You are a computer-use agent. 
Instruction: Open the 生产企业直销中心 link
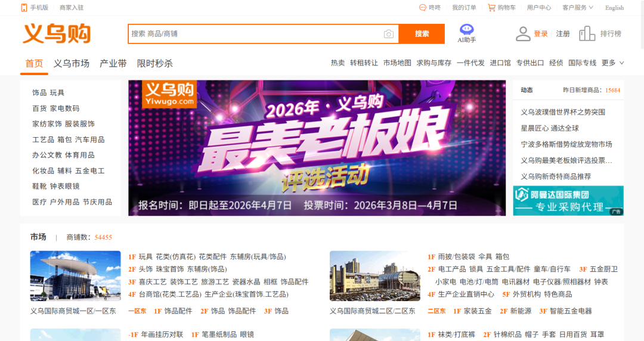pos(466,294)
